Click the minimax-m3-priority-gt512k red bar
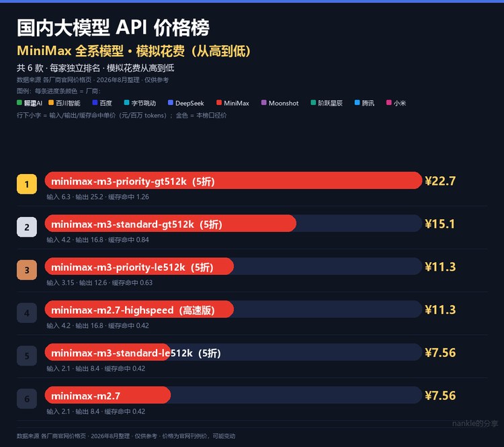 (x=233, y=180)
